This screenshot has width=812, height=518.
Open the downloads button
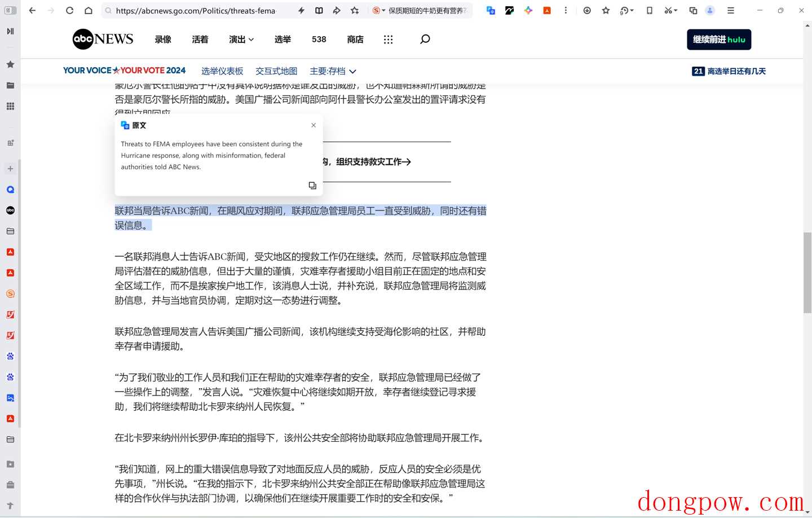[x=587, y=10]
